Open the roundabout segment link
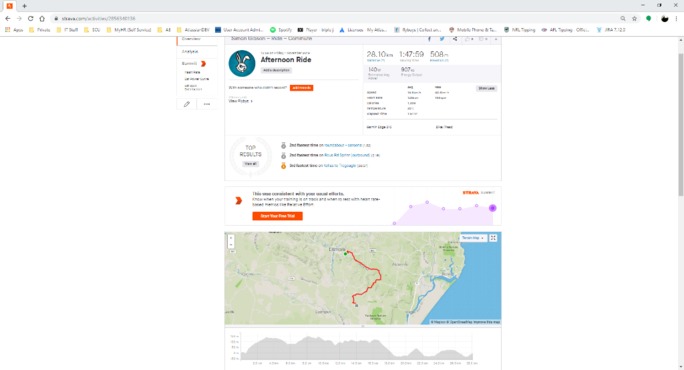684x370 pixels. tap(343, 145)
